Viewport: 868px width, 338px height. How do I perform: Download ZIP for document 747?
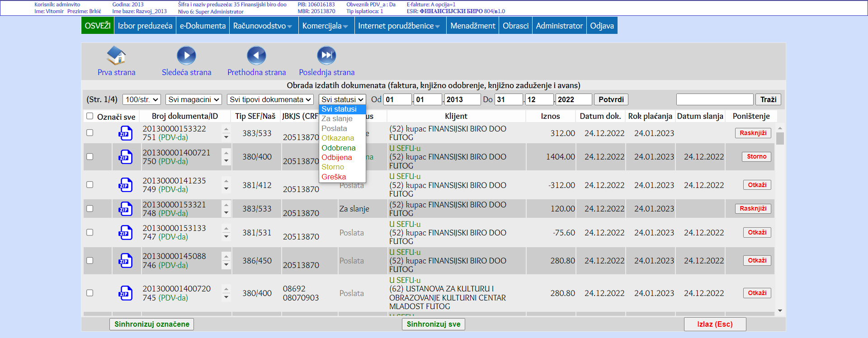pyautogui.click(x=125, y=232)
